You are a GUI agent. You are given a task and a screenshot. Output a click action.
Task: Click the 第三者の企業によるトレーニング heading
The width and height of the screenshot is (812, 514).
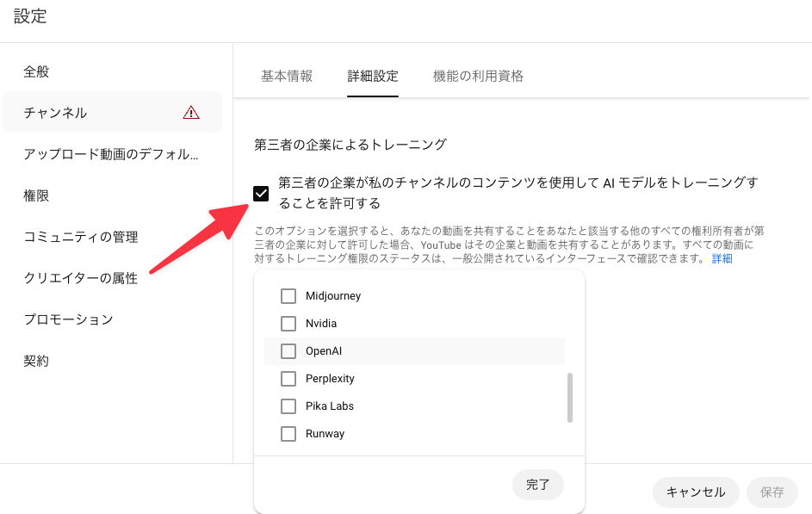pyautogui.click(x=350, y=145)
